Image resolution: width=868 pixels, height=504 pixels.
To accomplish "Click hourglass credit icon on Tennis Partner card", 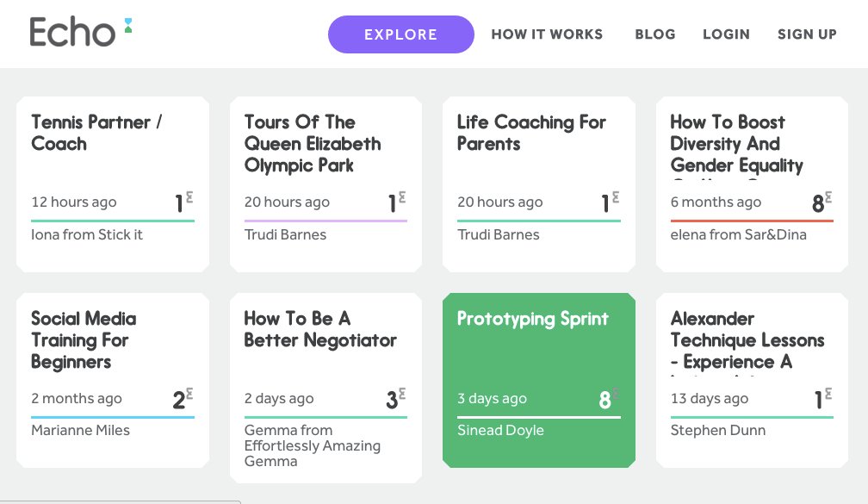I will coord(189,197).
